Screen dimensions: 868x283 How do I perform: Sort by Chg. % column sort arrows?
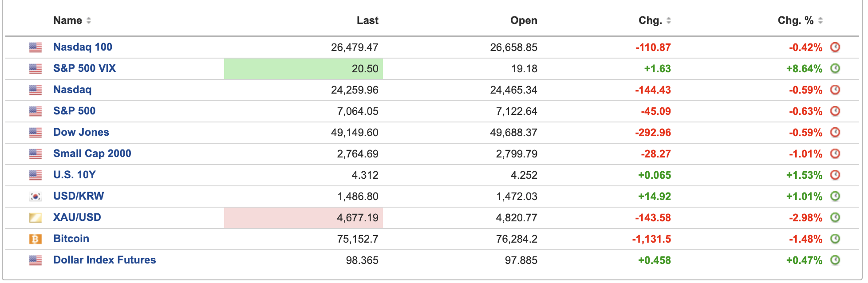pyautogui.click(x=820, y=20)
